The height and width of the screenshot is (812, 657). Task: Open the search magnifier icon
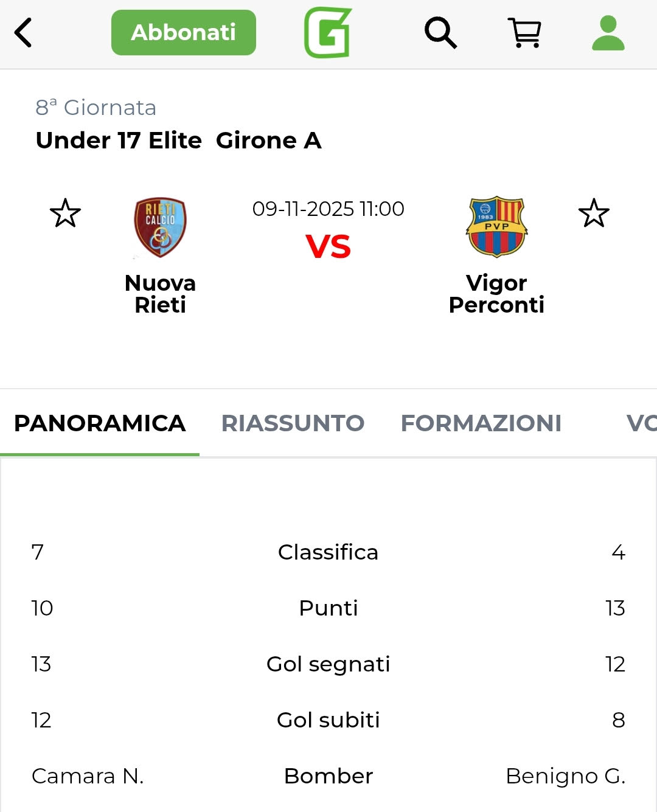click(440, 33)
